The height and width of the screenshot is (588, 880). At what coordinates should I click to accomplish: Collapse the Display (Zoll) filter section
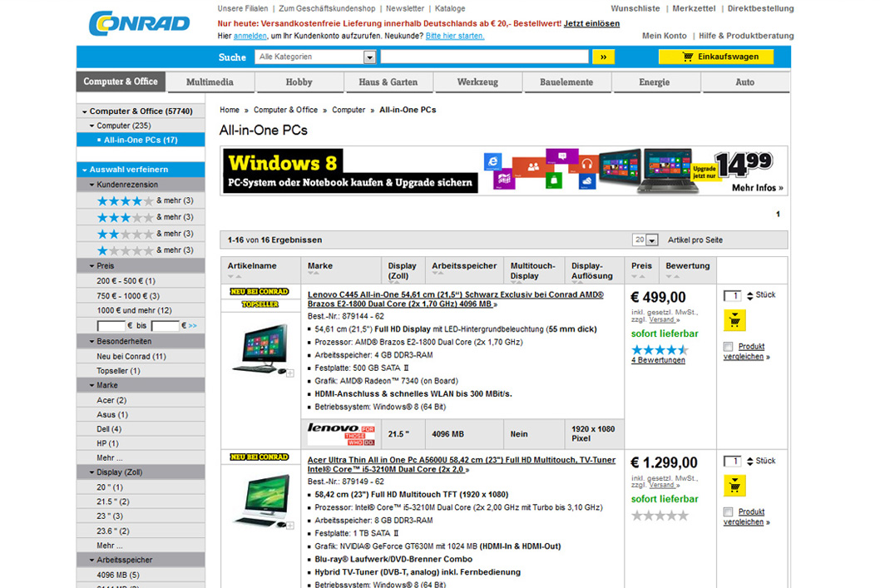pyautogui.click(x=92, y=472)
